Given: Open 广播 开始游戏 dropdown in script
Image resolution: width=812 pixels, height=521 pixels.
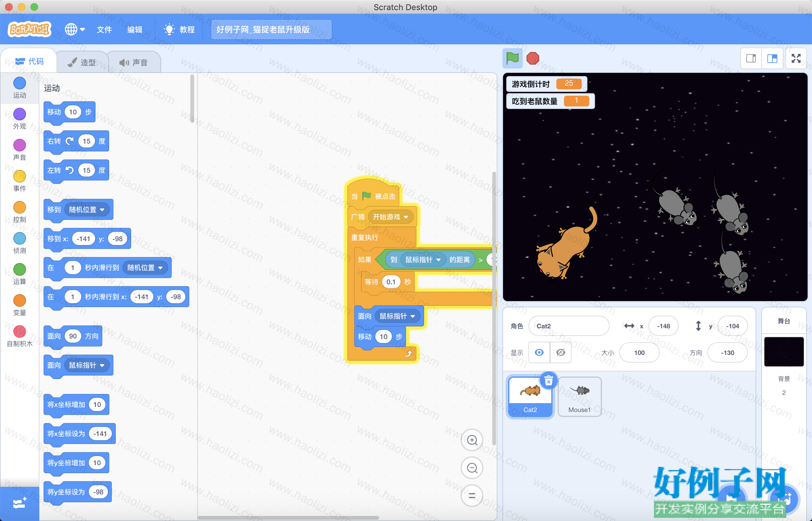Looking at the screenshot, I should click(x=390, y=217).
